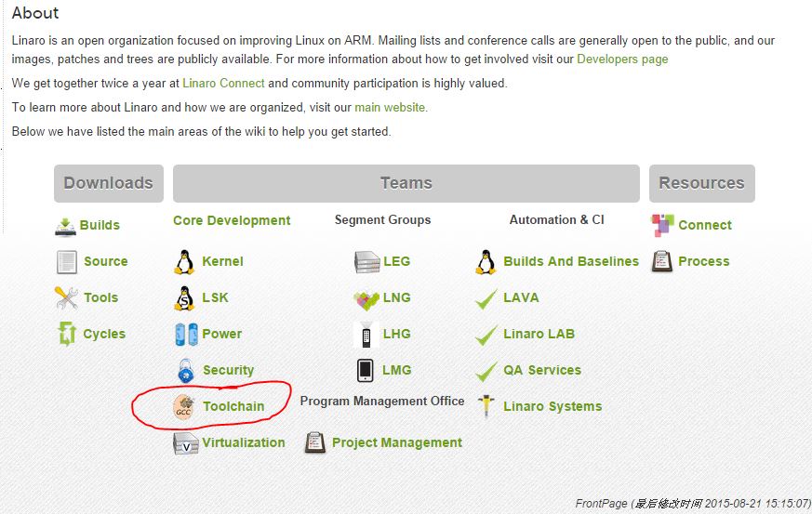Screen dimensions: 812x514
Task: Click the battery icon next to Power
Action: tap(186, 335)
